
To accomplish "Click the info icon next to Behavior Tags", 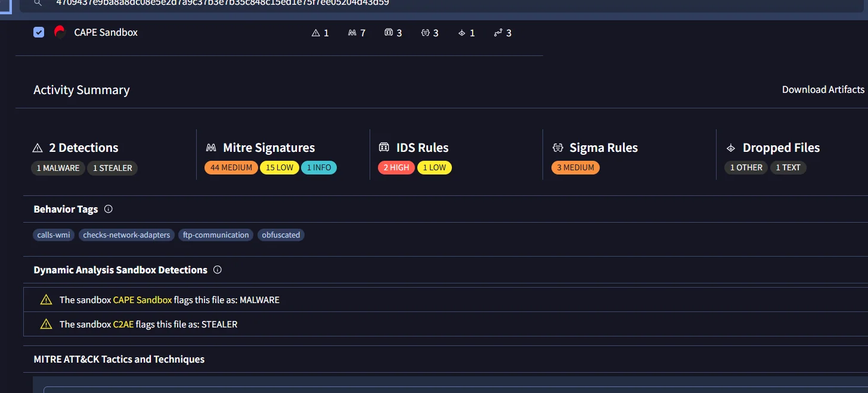I will pyautogui.click(x=108, y=209).
